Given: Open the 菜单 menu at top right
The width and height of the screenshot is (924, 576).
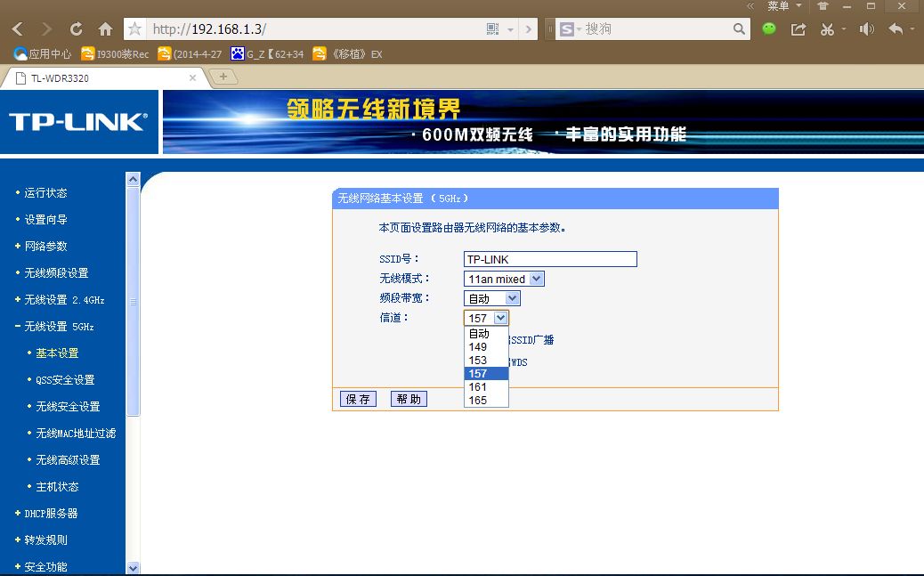Looking at the screenshot, I should [x=779, y=6].
